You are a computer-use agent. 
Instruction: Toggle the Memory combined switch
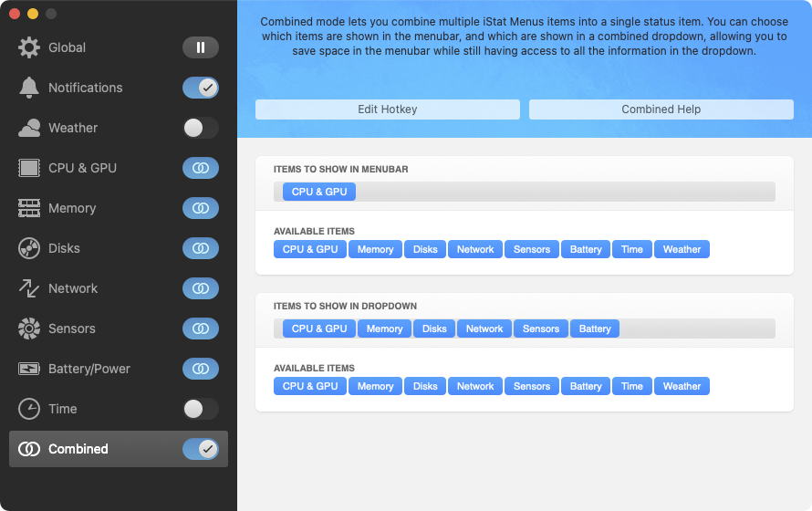click(x=201, y=208)
